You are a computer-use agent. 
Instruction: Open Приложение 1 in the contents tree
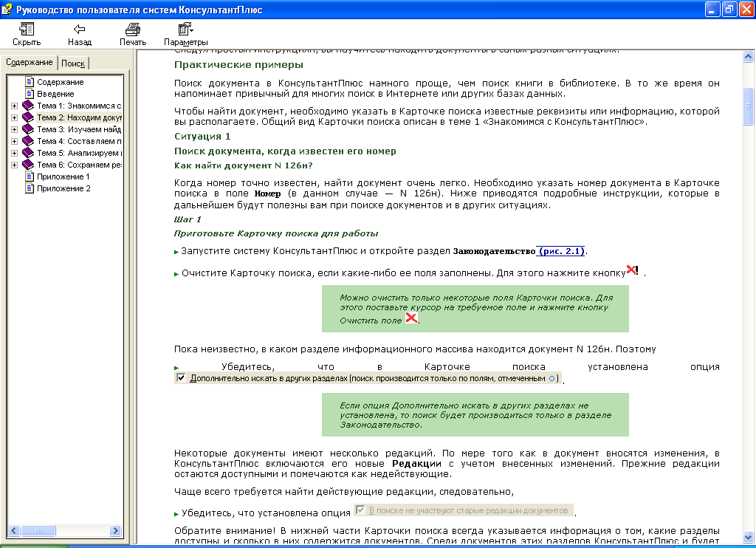63,177
